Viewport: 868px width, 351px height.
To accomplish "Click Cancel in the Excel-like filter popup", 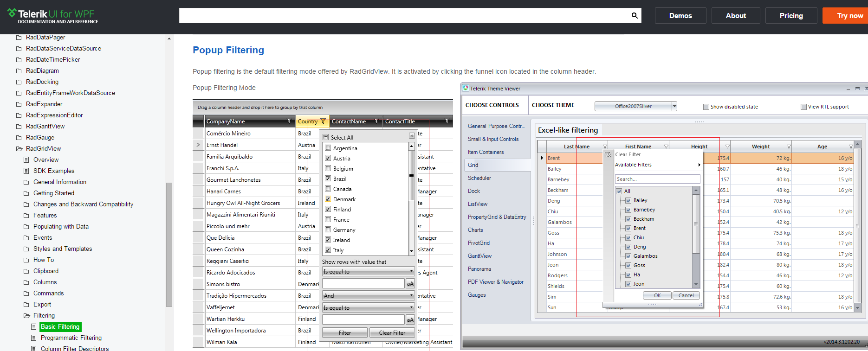I will pyautogui.click(x=686, y=295).
